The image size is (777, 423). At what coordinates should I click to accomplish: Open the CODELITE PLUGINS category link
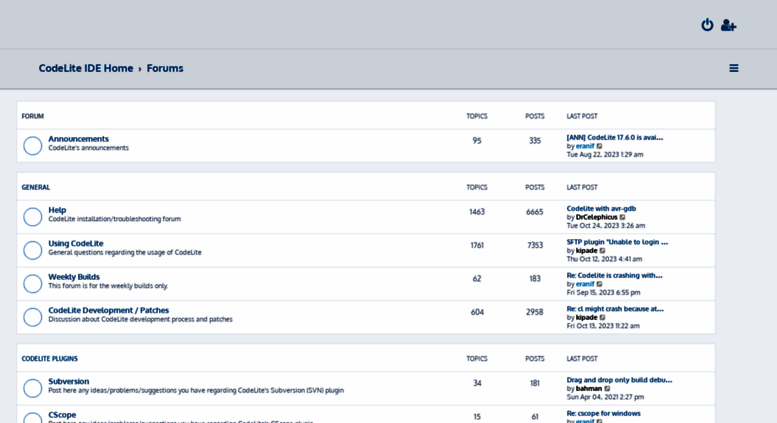tap(50, 359)
